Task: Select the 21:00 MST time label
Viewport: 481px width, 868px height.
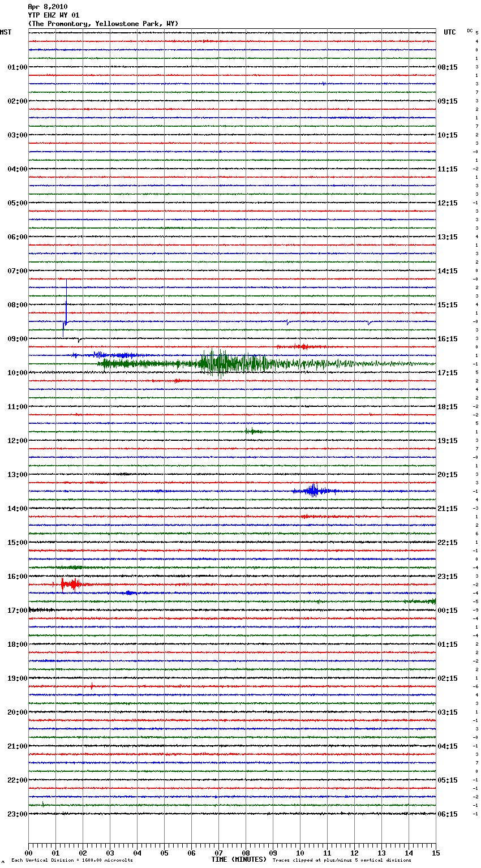Action: 18,746
